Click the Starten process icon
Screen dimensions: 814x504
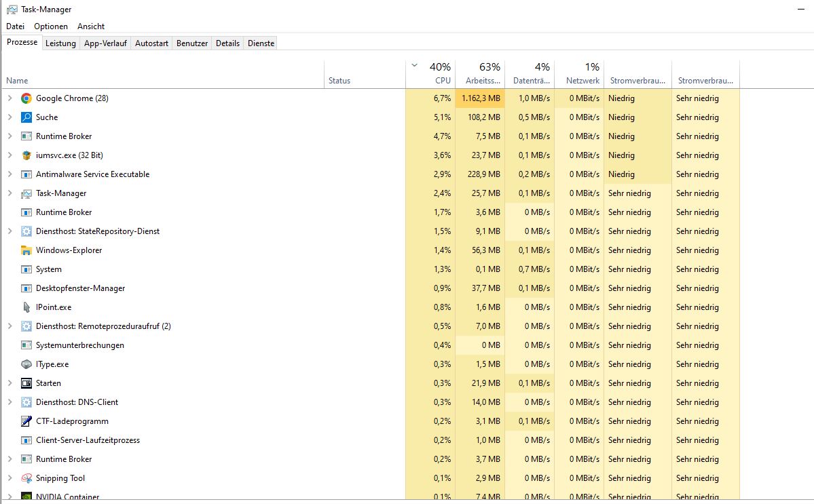[x=26, y=383]
